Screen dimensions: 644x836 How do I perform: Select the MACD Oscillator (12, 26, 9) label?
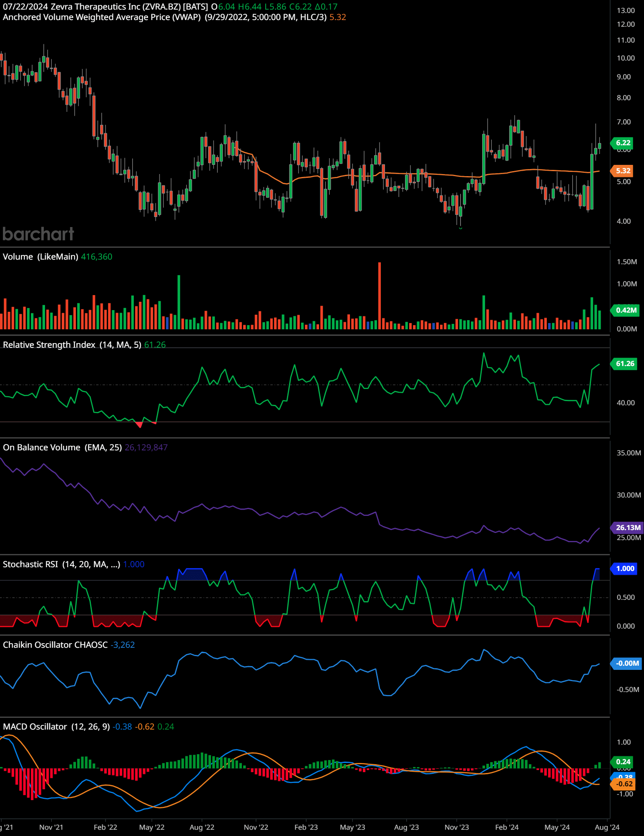click(56, 727)
